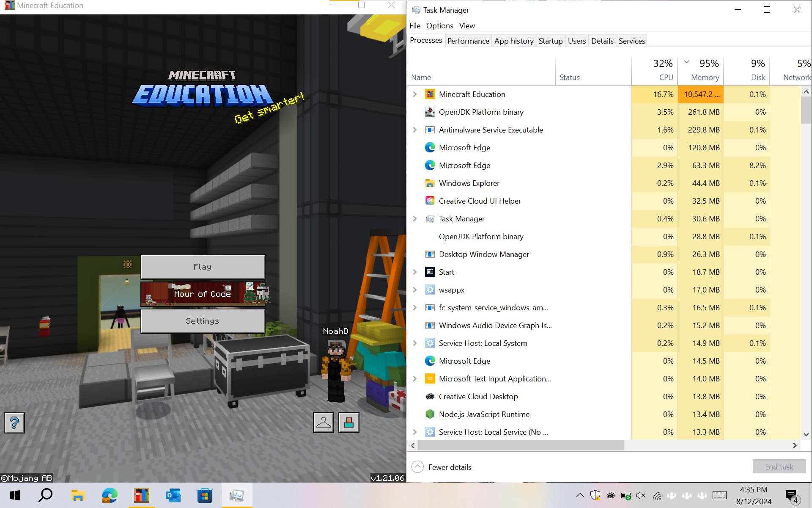Open File Explorer from the taskbar

(x=78, y=495)
